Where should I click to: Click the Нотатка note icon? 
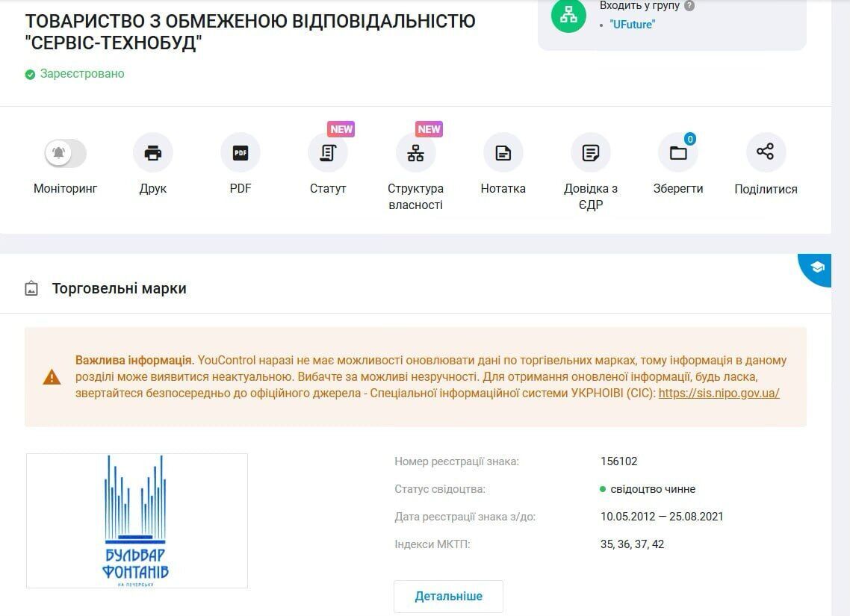pos(503,153)
